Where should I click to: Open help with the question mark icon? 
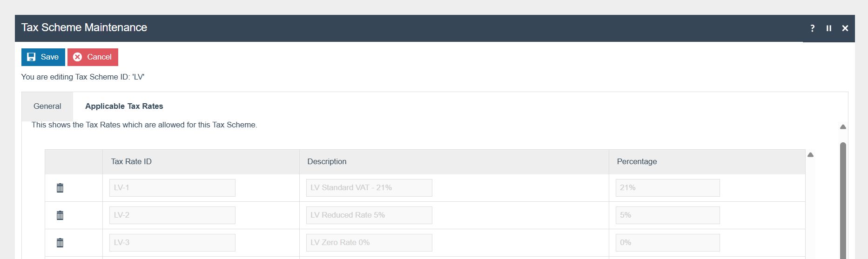click(x=812, y=28)
